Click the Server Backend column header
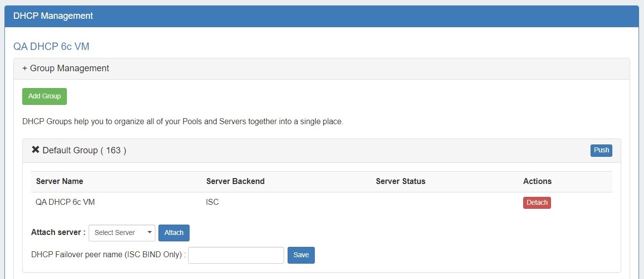 click(235, 182)
